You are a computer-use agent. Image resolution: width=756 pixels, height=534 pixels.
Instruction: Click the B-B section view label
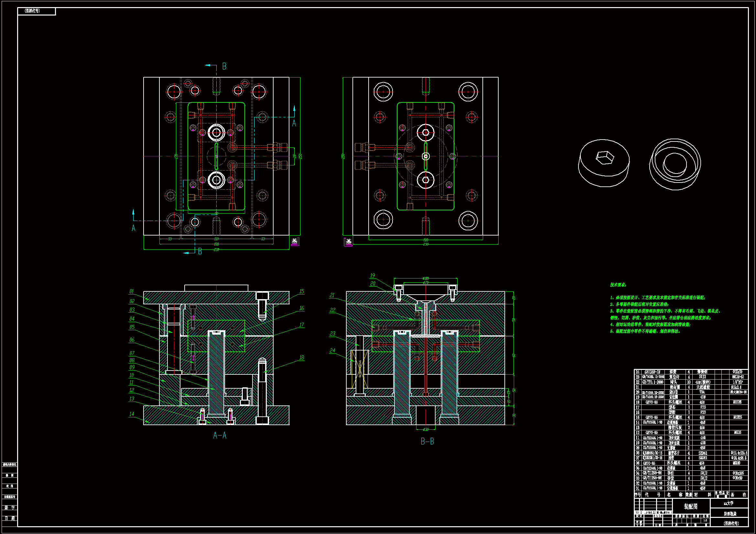(427, 442)
